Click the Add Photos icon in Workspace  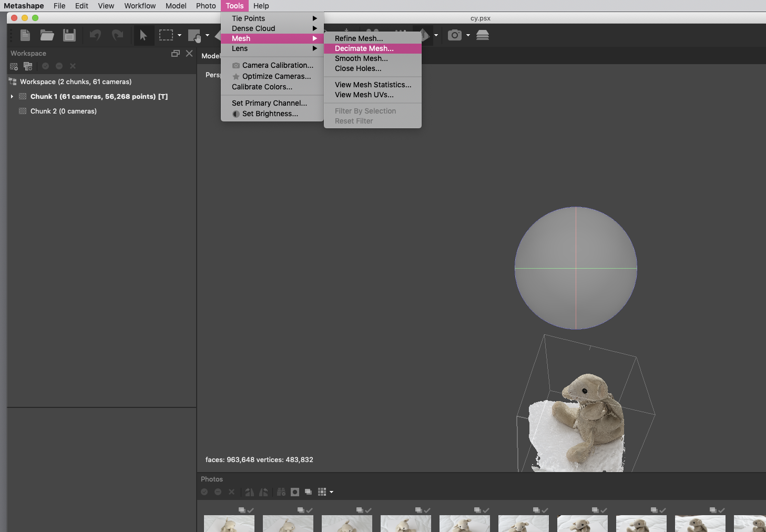click(28, 66)
